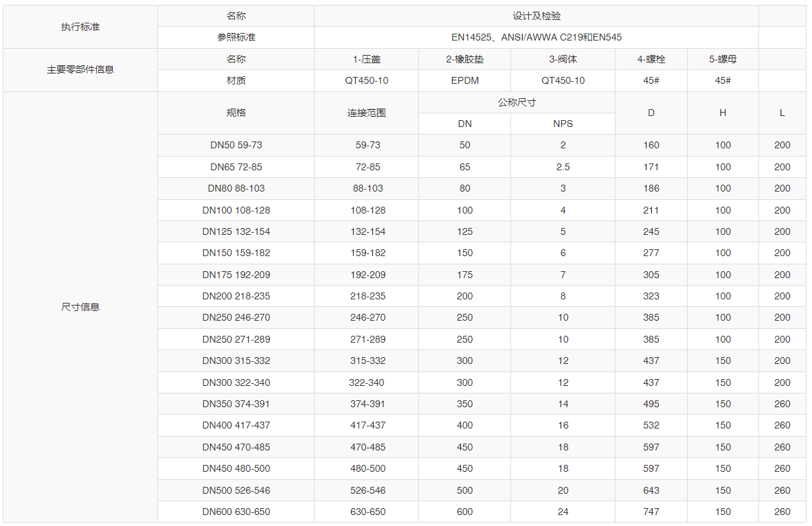This screenshot has height=526, width=812.
Task: Click the 3-阀体 column header
Action: click(x=562, y=59)
